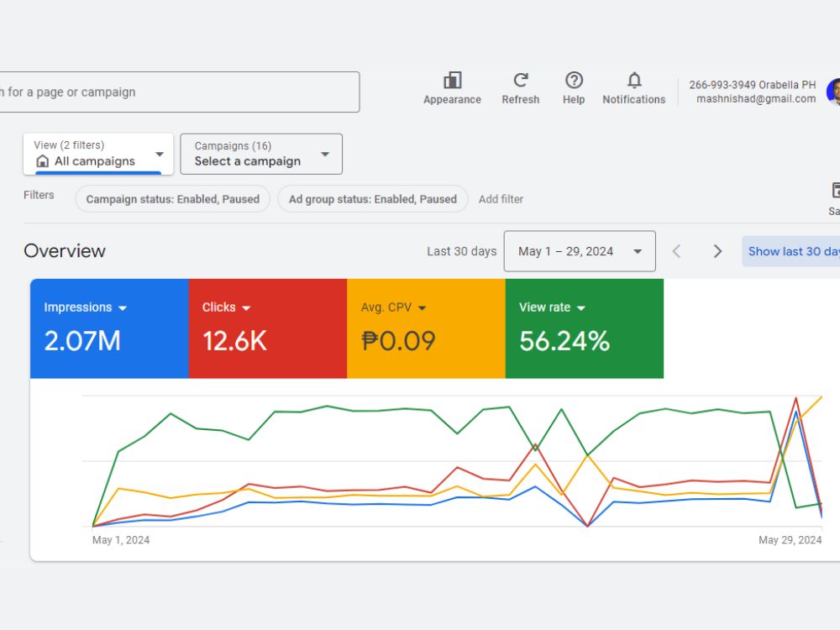Change the Impressions metric via its dropdown arrow
The width and height of the screenshot is (840, 630).
click(123, 308)
